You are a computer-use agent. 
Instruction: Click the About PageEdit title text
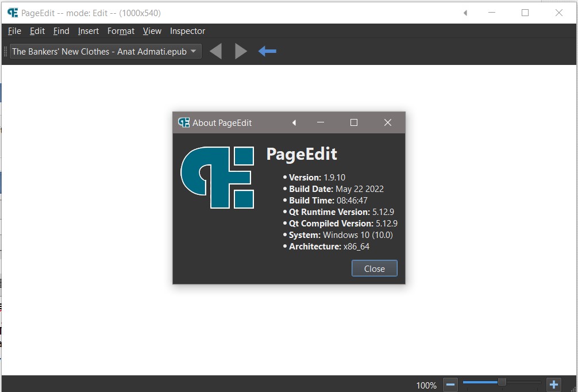point(222,123)
